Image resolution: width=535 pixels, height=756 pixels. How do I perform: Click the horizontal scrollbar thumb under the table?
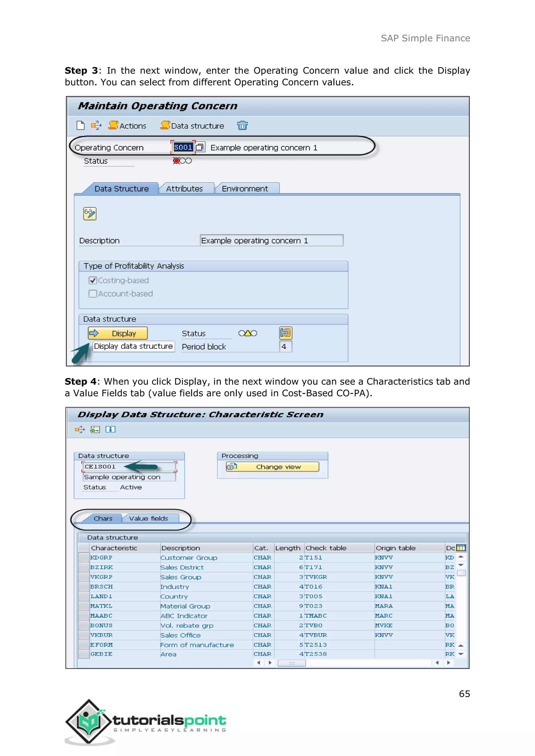292,663
